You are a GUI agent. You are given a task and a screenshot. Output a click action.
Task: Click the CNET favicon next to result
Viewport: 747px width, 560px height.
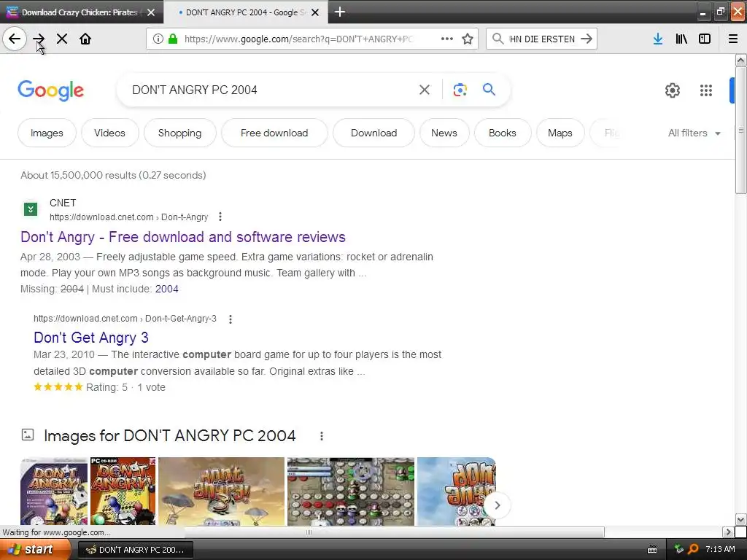pos(31,209)
